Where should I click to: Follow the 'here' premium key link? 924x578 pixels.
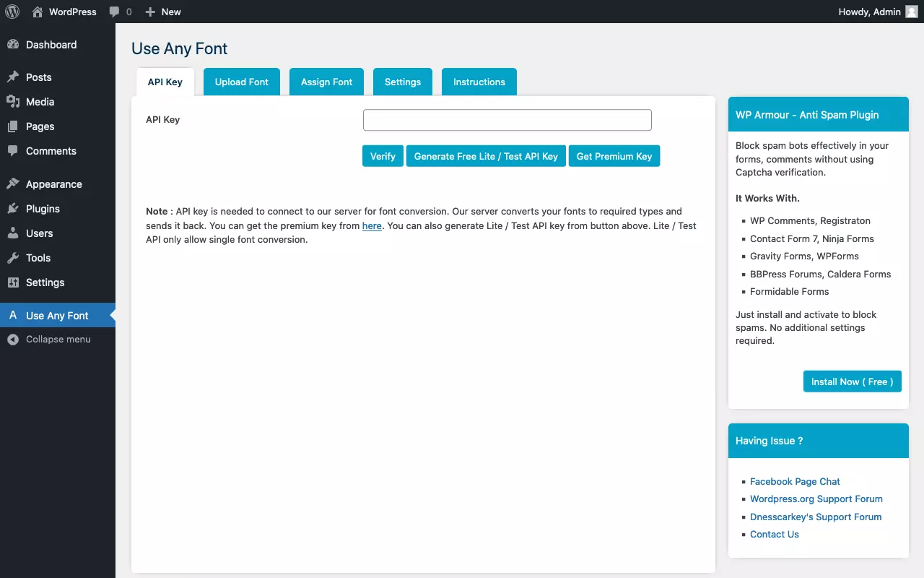pyautogui.click(x=372, y=226)
